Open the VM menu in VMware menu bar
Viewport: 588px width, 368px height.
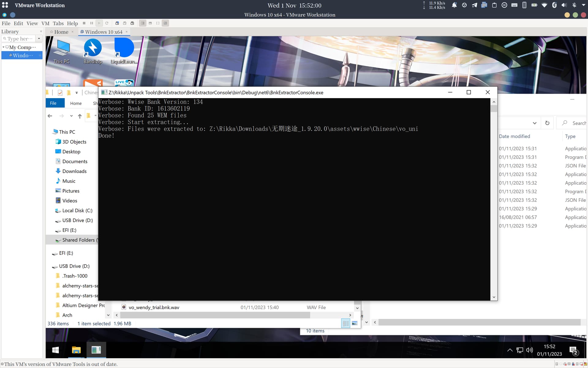(45, 23)
